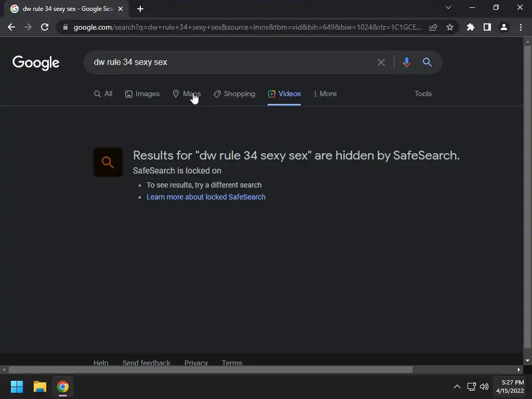Switch to the Maps tab
Viewport: 532px width, 399px height.
pos(187,94)
